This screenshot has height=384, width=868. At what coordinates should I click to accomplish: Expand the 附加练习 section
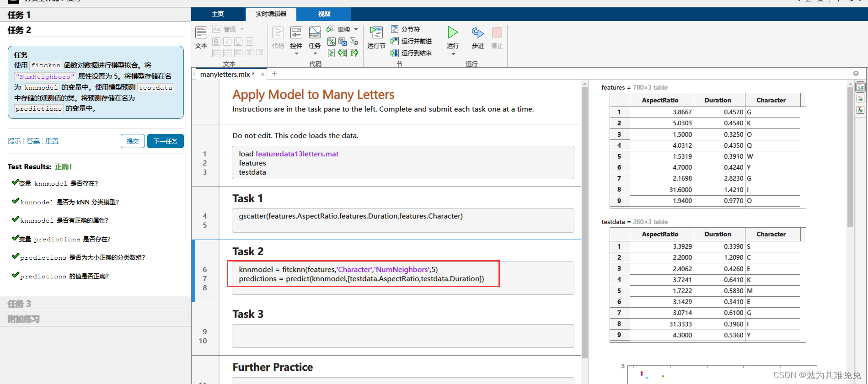tap(96, 319)
